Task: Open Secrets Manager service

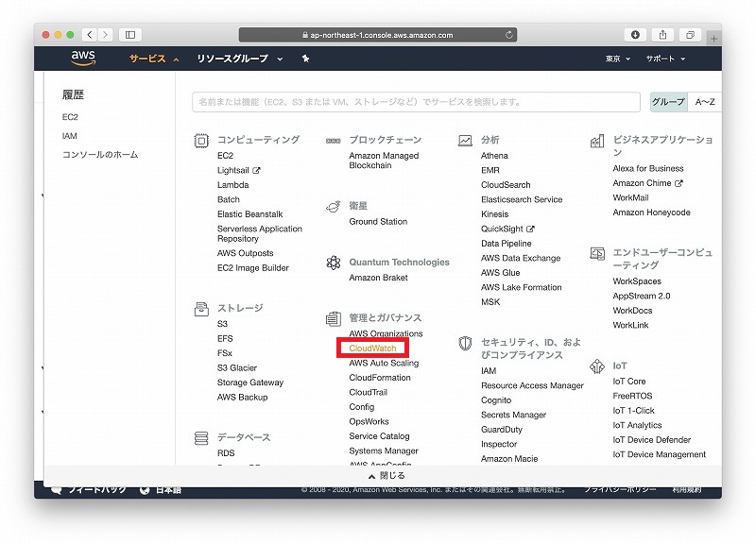Action: click(513, 415)
